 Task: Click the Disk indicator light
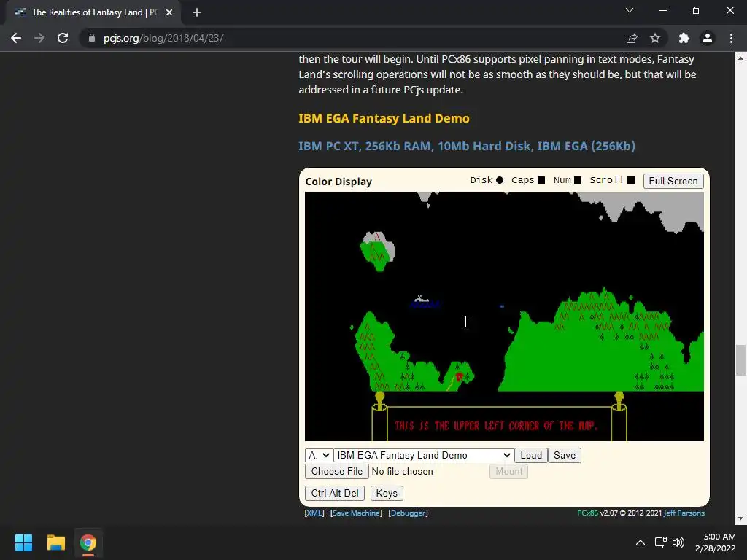coord(499,180)
